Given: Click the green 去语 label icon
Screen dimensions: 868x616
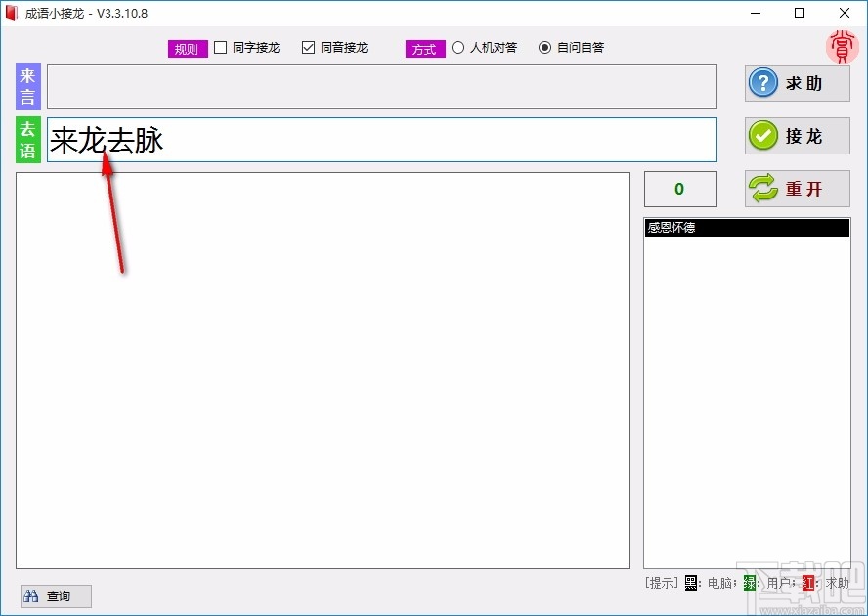Looking at the screenshot, I should [x=26, y=139].
